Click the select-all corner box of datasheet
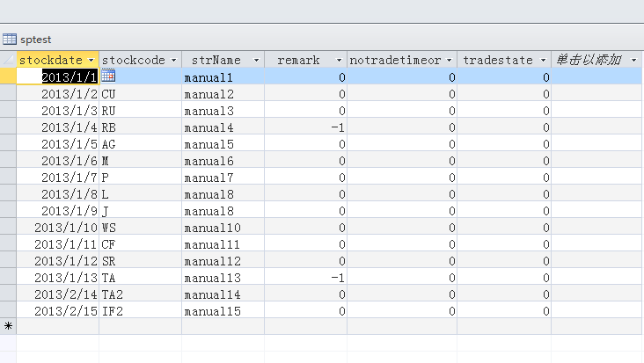The width and height of the screenshot is (644, 363). (8, 60)
